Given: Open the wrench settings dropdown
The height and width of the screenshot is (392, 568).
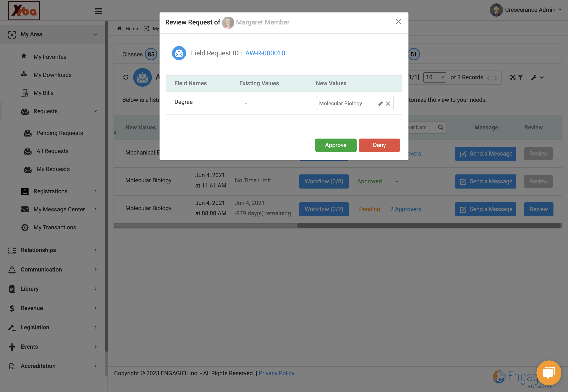Looking at the screenshot, I should [537, 78].
